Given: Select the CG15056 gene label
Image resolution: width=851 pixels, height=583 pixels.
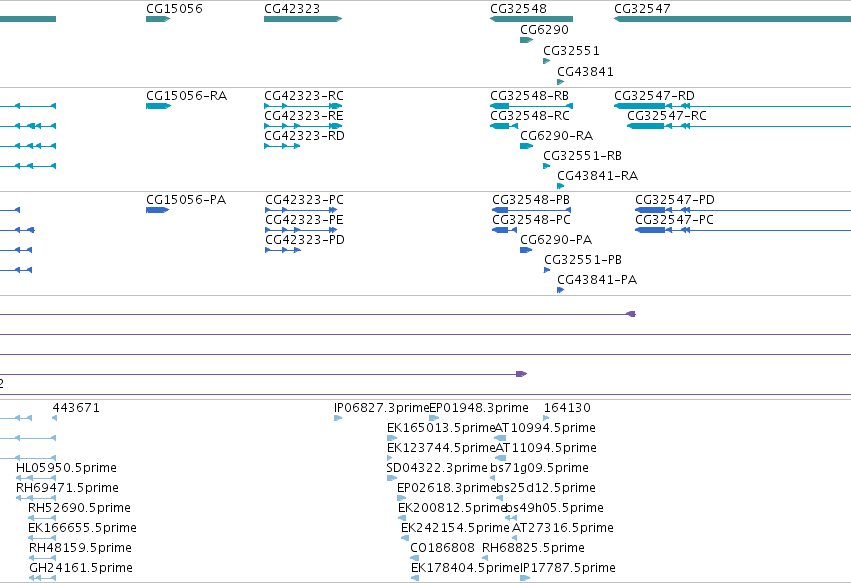Looking at the screenshot, I should pos(174,9).
